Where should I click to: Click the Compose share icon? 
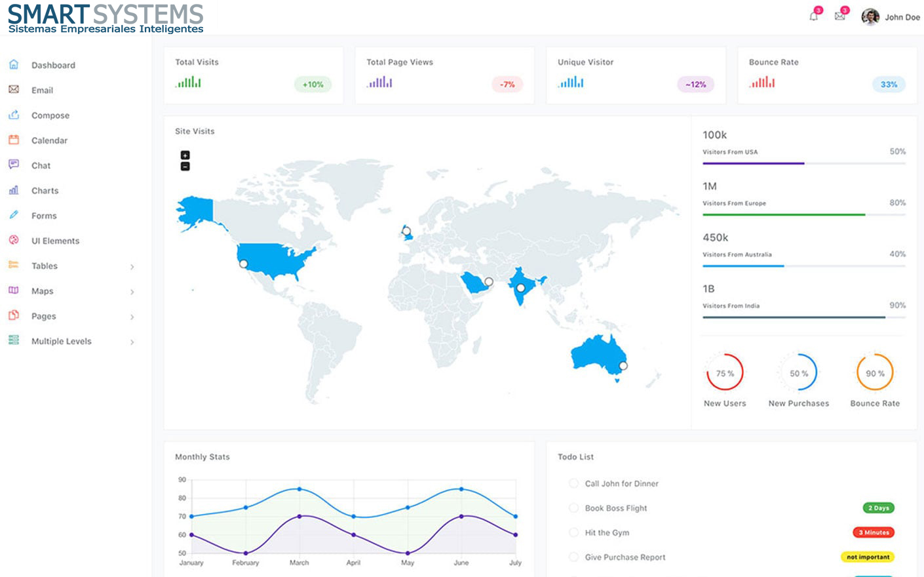tap(14, 115)
